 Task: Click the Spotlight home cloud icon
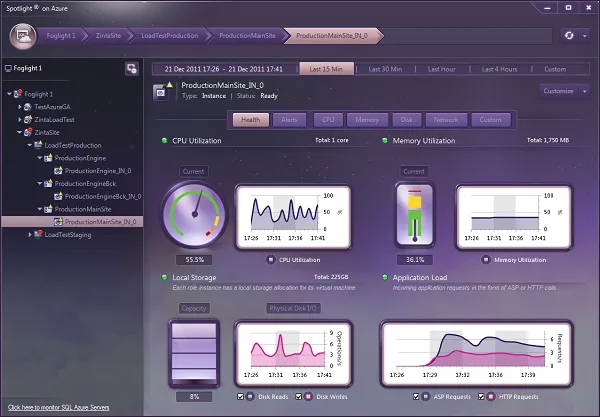(x=23, y=36)
